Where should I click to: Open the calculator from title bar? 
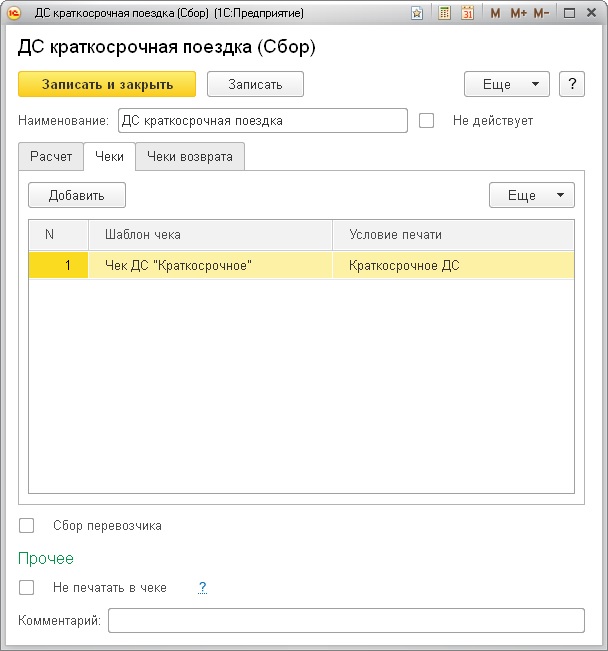443,13
